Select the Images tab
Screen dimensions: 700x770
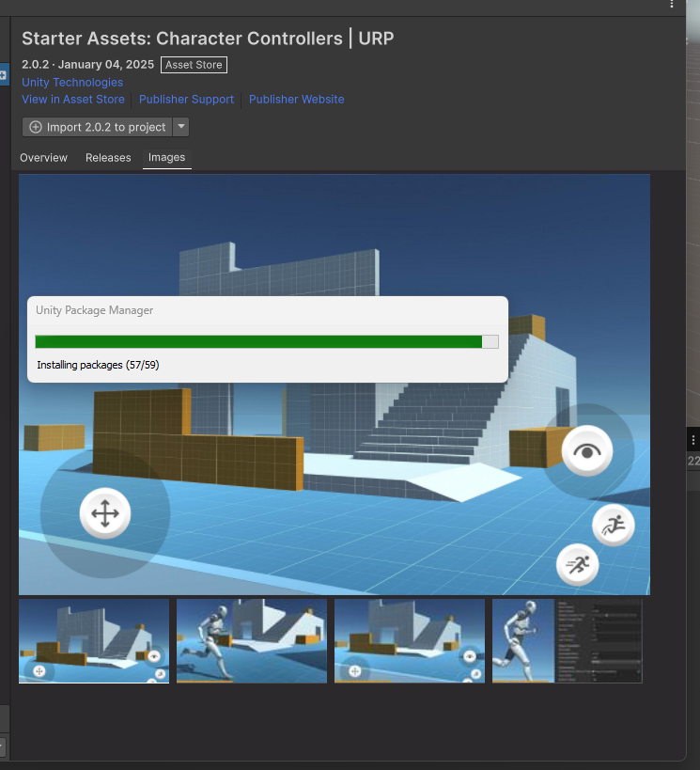[x=167, y=158]
